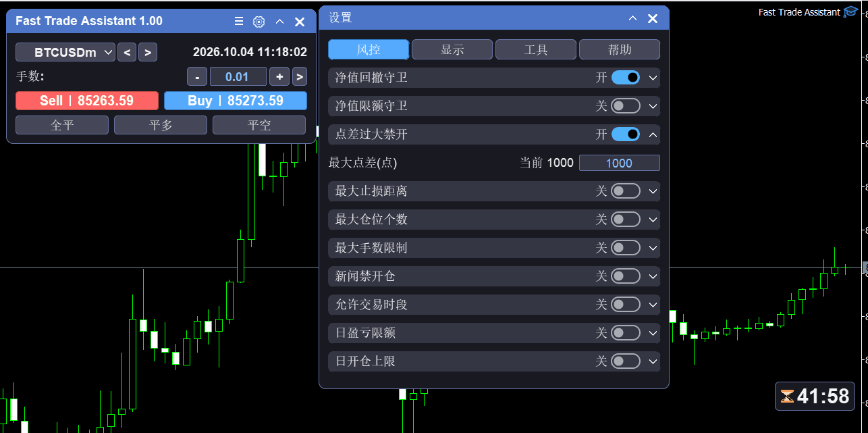Click the arrow button right of the lot plus
This screenshot has width=868, height=433.
coord(300,77)
